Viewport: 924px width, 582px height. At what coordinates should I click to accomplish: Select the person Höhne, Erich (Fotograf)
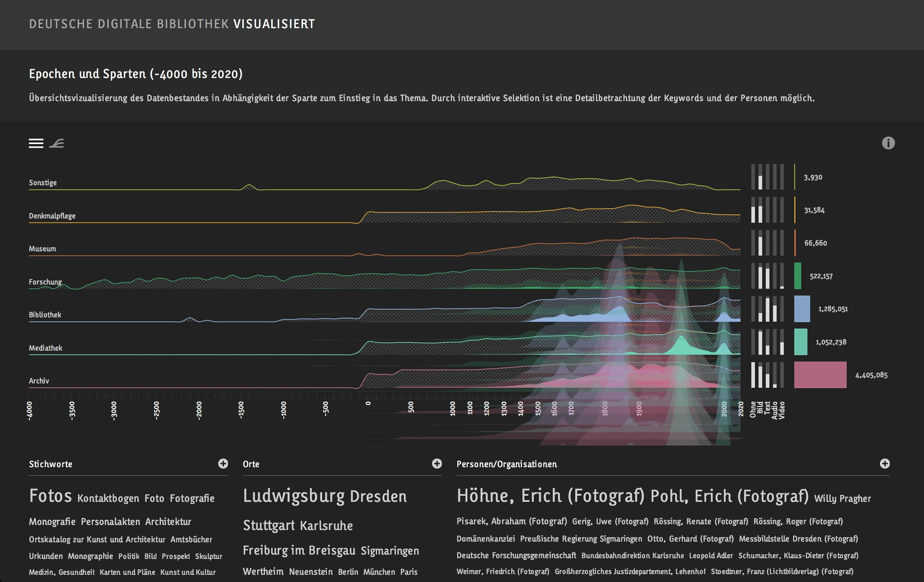click(550, 496)
